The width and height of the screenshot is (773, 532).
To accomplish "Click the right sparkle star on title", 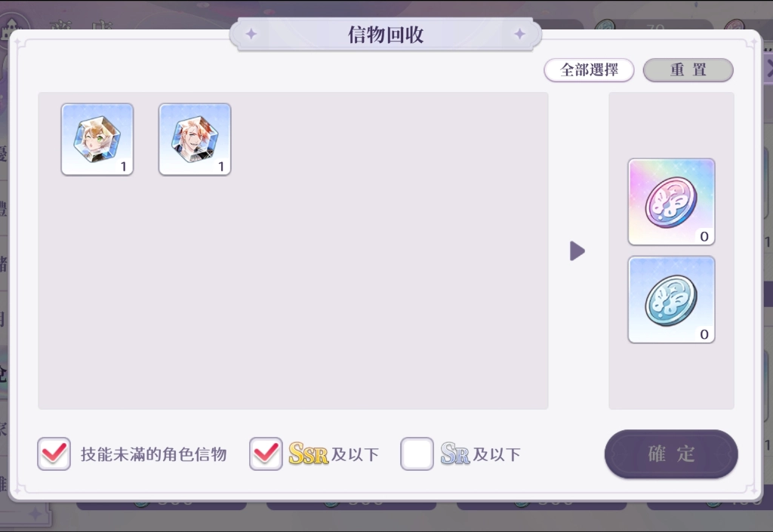I will pos(519,34).
